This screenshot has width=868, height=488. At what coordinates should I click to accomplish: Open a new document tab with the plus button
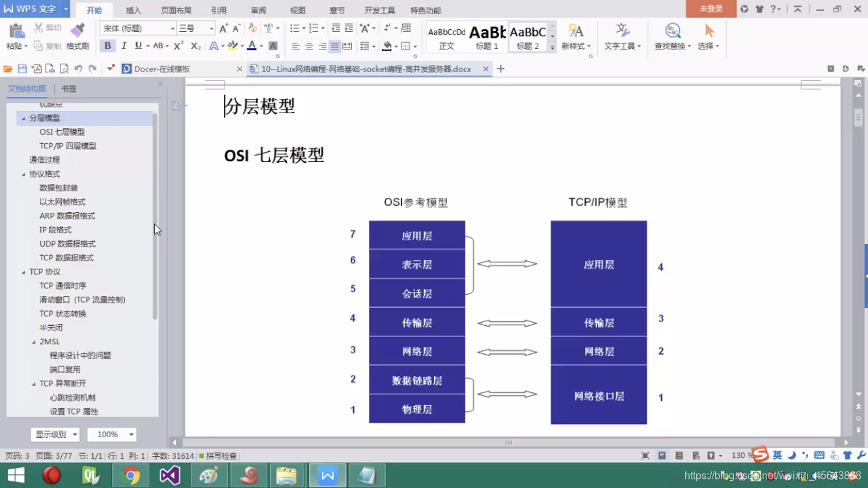[500, 68]
